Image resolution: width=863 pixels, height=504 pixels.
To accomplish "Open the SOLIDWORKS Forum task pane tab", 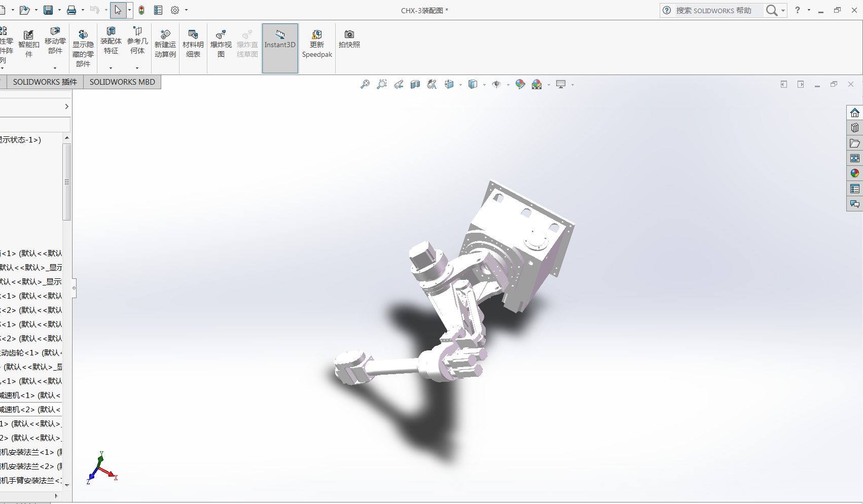I will pos(855,204).
